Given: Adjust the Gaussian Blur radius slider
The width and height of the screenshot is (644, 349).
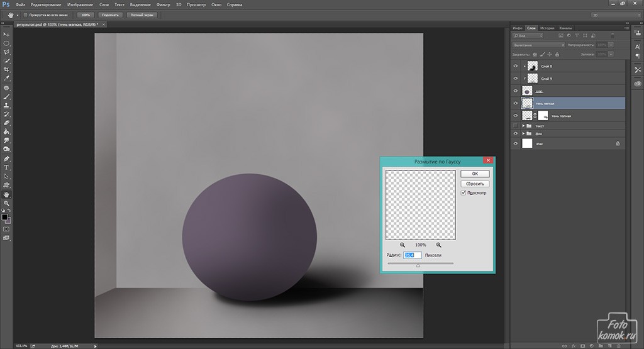Looking at the screenshot, I should 418,265.
